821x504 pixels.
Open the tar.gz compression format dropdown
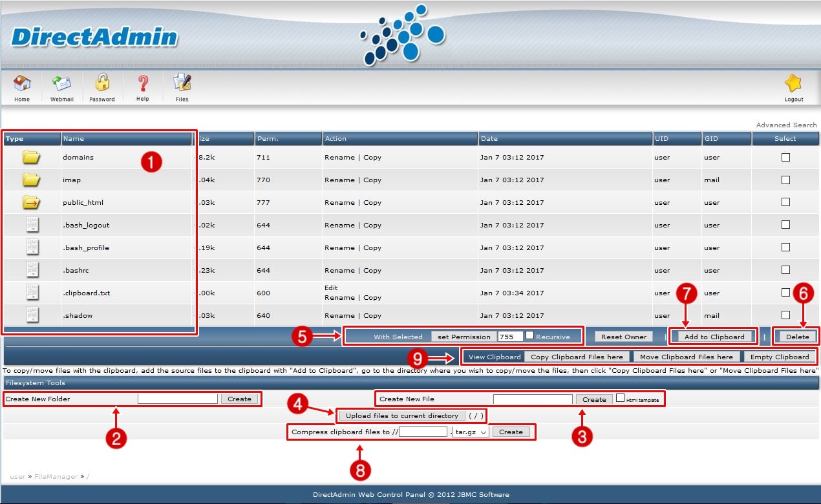click(x=471, y=432)
